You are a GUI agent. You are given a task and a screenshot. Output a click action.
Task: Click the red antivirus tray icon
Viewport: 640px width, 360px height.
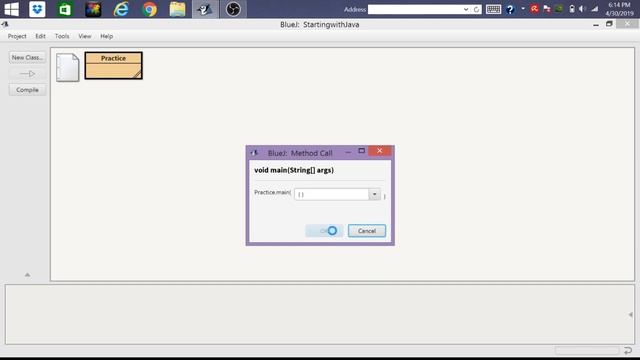[534, 9]
